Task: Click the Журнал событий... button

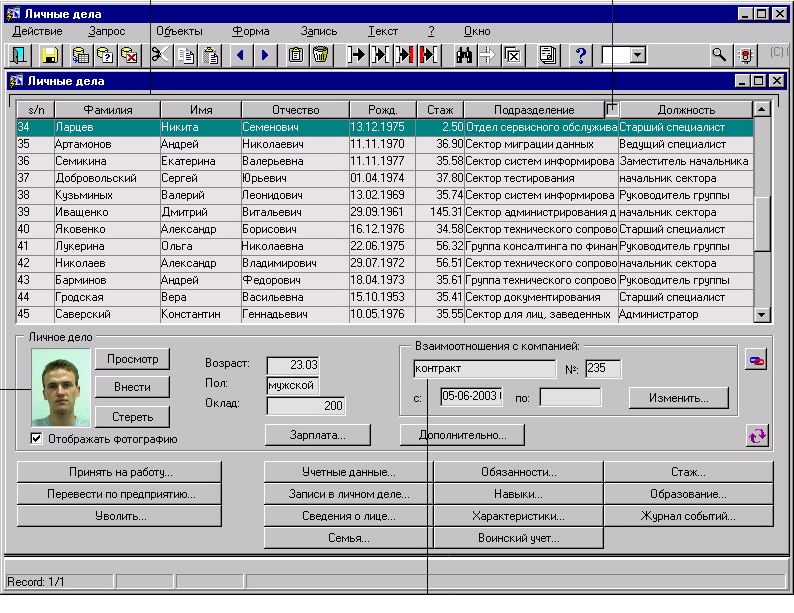Action: [x=688, y=516]
